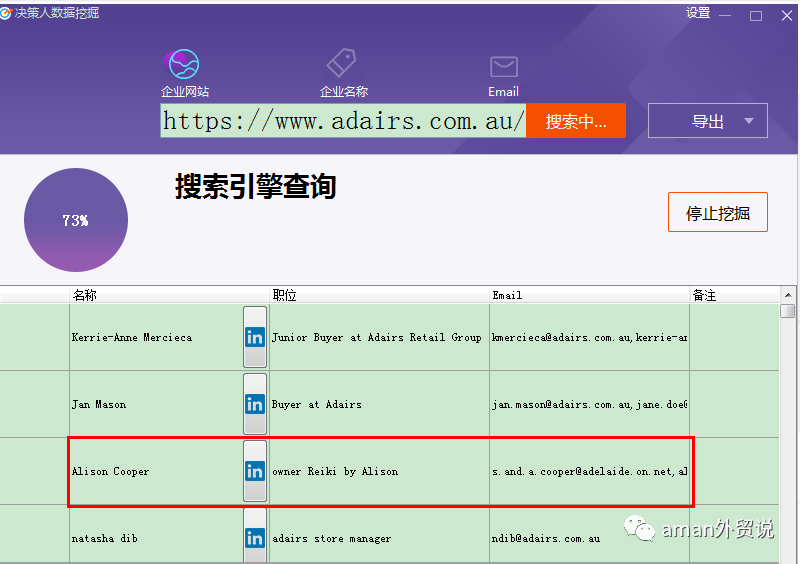Select the 企业名称 tag icon
Screen dimensions: 800x564
342,63
